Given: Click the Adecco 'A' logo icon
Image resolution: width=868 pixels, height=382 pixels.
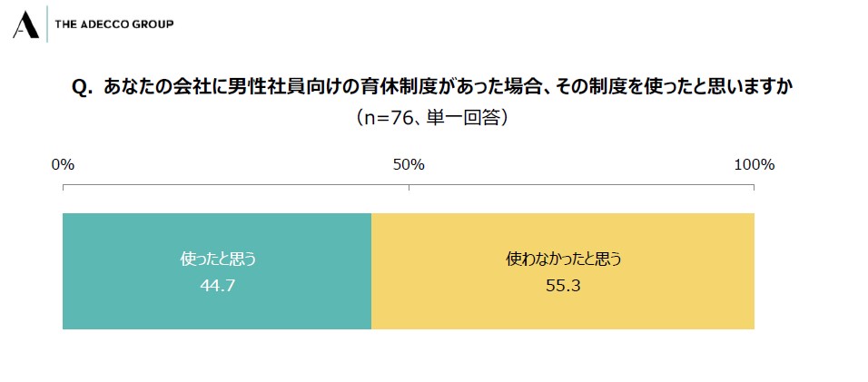Looking at the screenshot, I should [x=25, y=24].
